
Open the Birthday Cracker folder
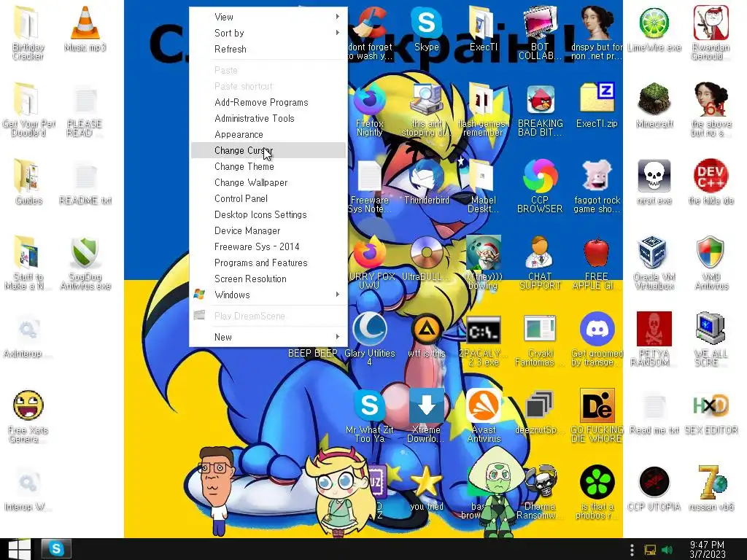[x=28, y=23]
